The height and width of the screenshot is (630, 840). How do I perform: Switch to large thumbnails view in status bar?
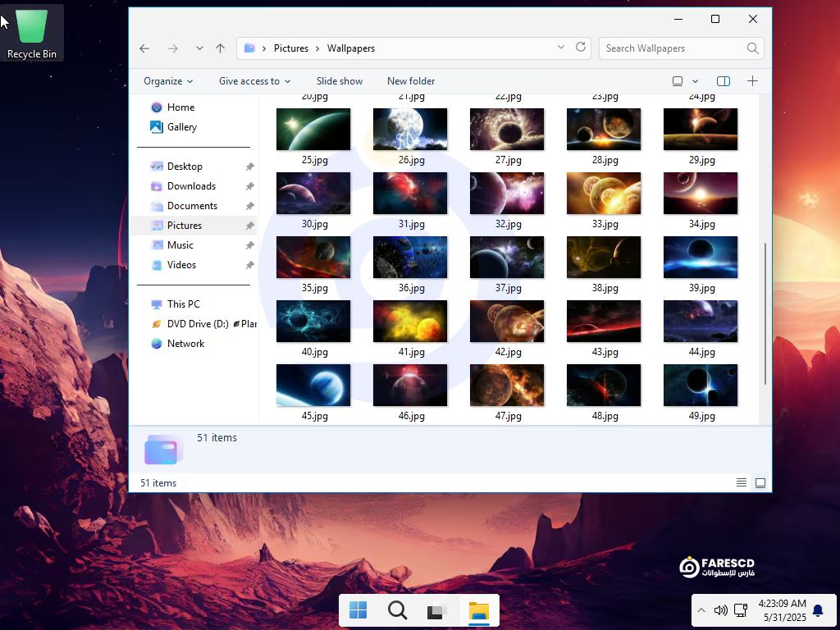(x=760, y=483)
